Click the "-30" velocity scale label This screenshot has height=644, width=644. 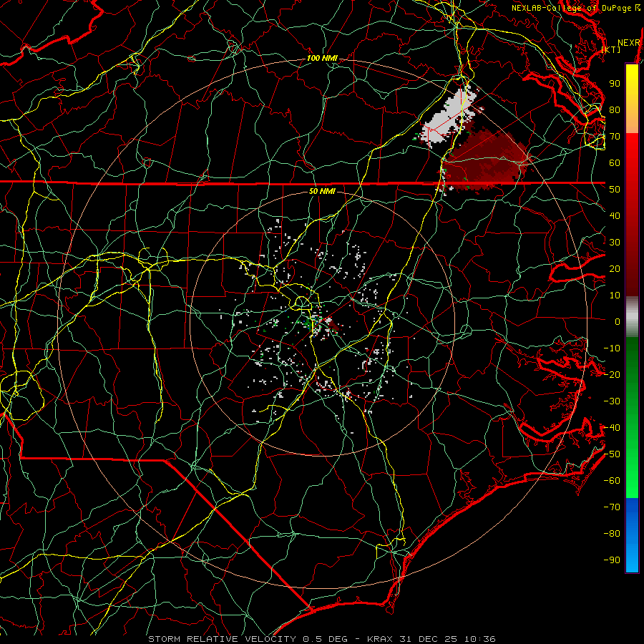pyautogui.click(x=612, y=401)
